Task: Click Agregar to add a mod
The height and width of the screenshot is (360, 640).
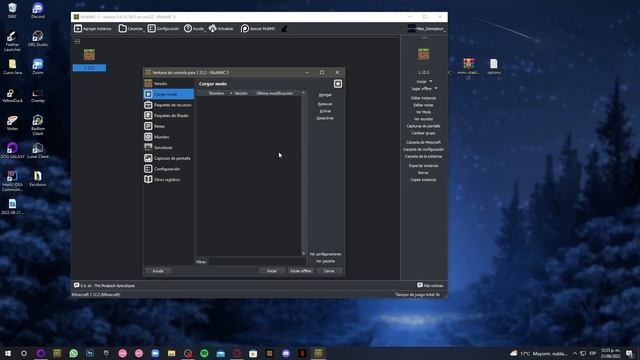Action: tap(325, 95)
